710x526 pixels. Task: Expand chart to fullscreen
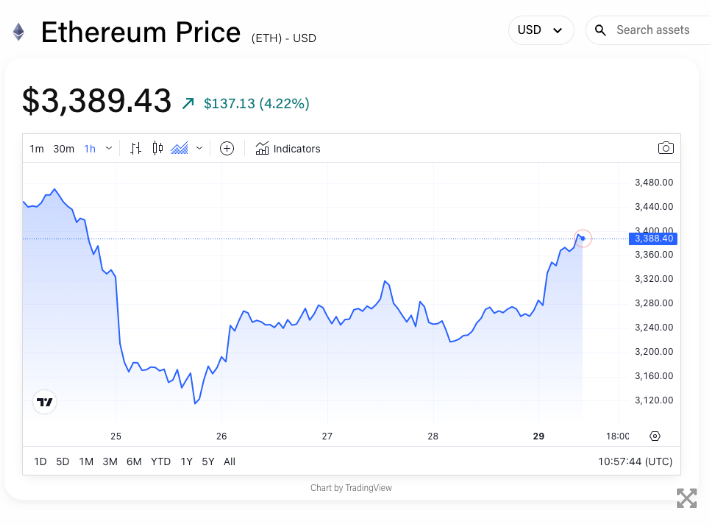tap(686, 498)
